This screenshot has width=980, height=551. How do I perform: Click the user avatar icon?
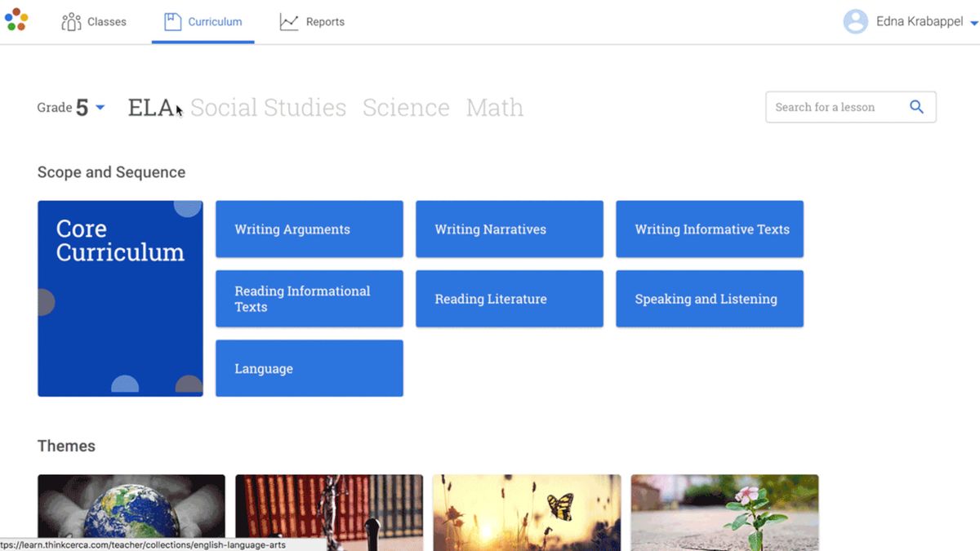tap(855, 22)
